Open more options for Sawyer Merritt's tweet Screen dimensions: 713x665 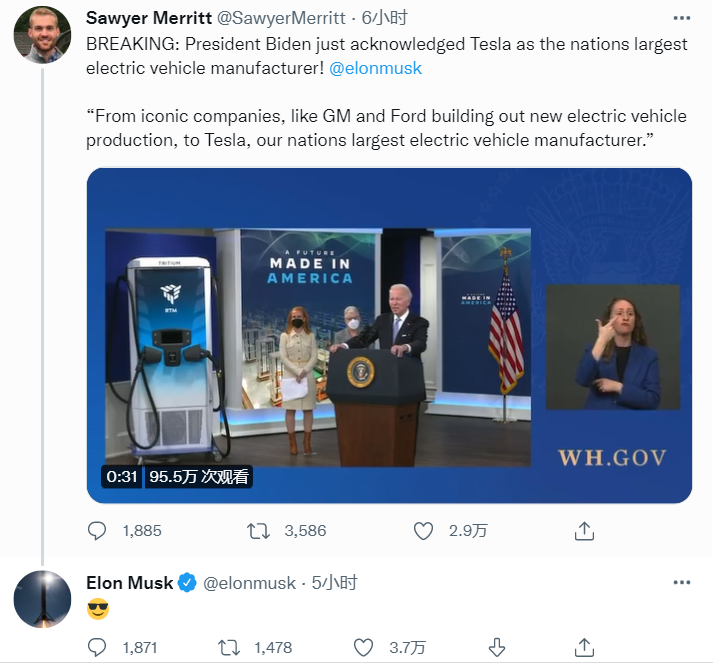[682, 18]
